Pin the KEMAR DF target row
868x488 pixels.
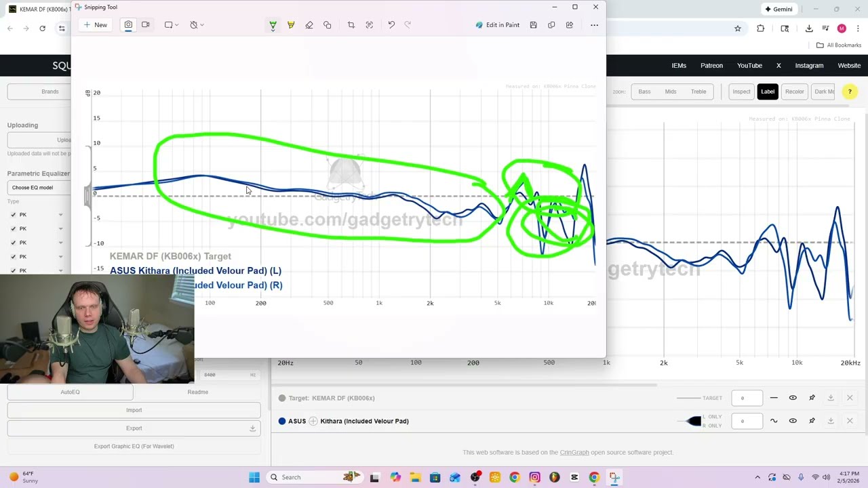812,398
